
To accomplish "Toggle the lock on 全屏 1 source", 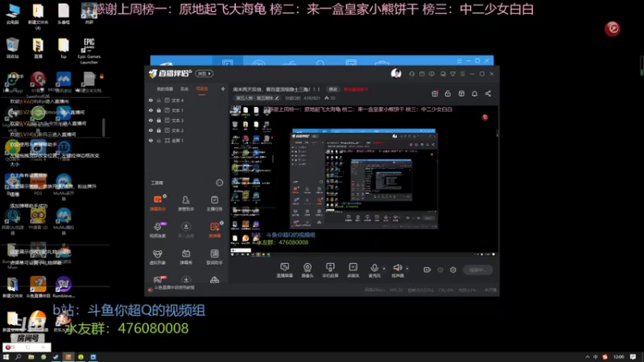I will pos(159,140).
